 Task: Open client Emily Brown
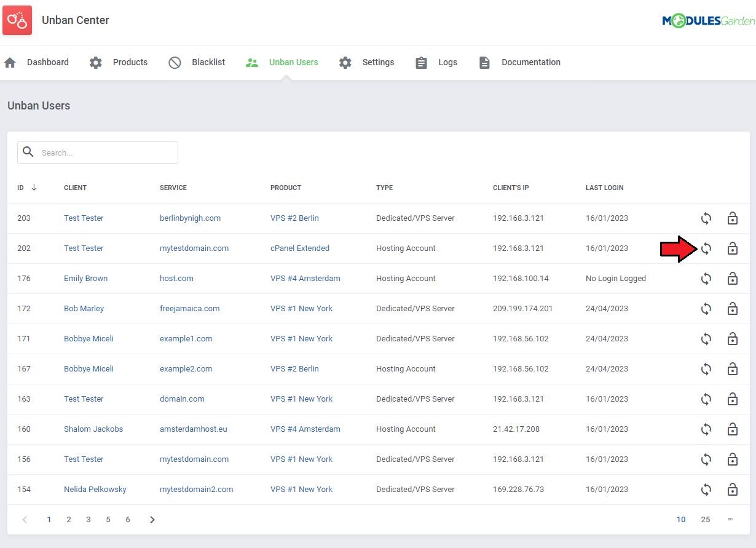85,279
